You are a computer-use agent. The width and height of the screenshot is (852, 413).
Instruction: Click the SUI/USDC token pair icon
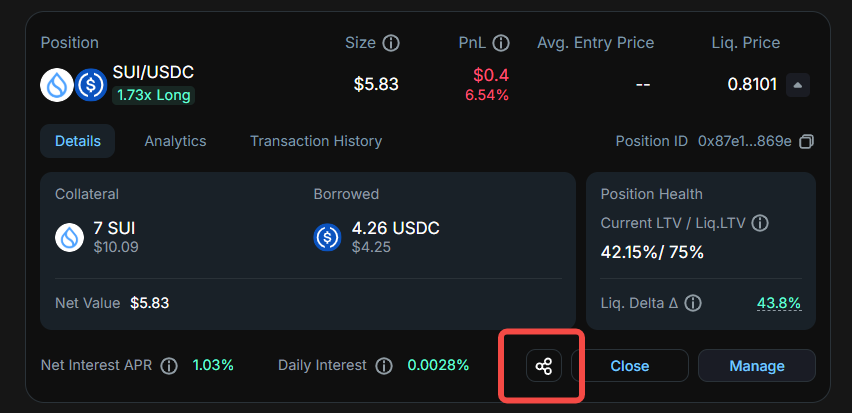coord(74,85)
